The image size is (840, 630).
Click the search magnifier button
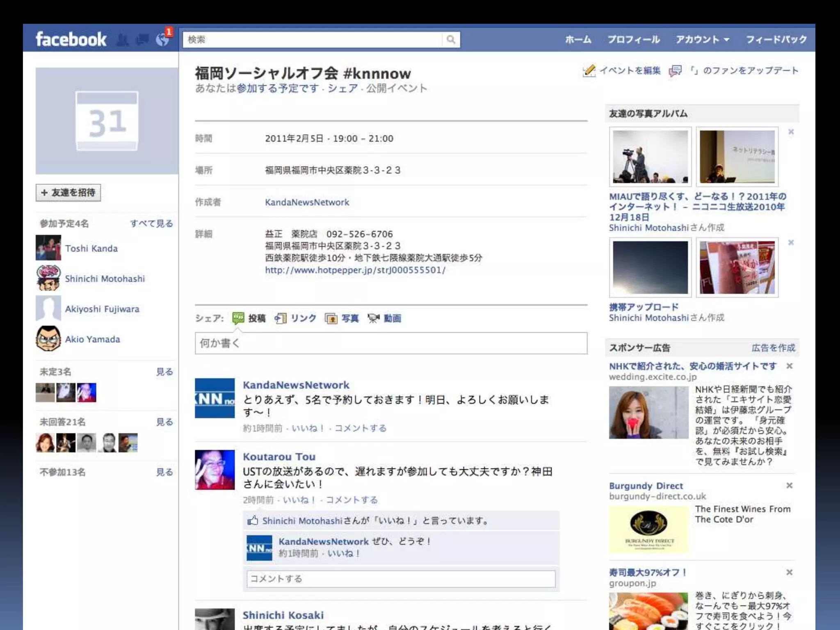451,40
